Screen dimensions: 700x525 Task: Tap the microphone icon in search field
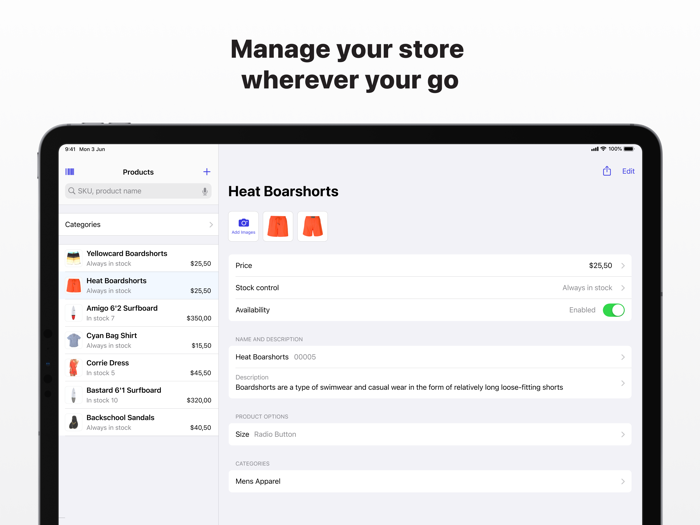(205, 191)
